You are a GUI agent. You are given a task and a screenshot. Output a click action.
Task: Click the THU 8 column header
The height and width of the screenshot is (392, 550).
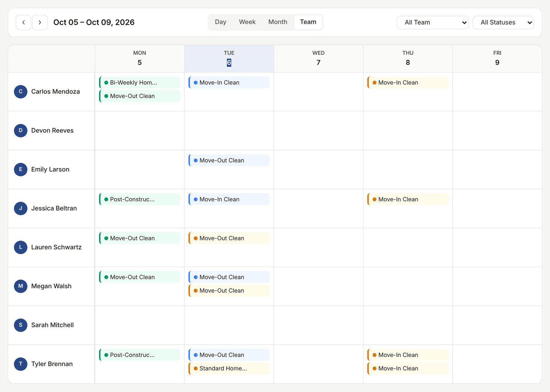point(408,58)
